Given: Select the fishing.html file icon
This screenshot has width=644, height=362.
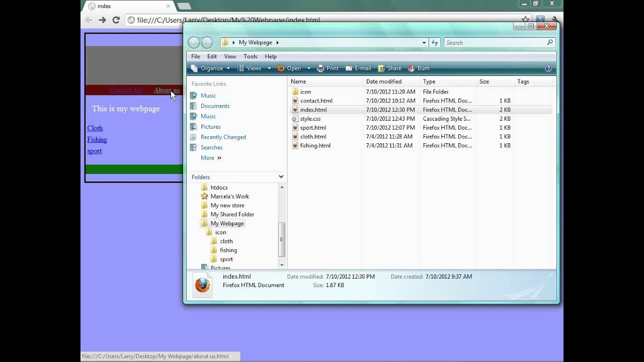Looking at the screenshot, I should [295, 146].
